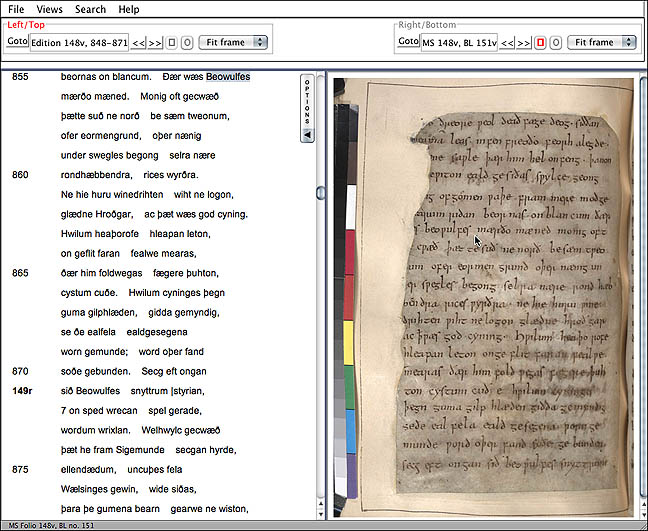
Task: Click the Right/Bottom Goto button
Action: (408, 41)
